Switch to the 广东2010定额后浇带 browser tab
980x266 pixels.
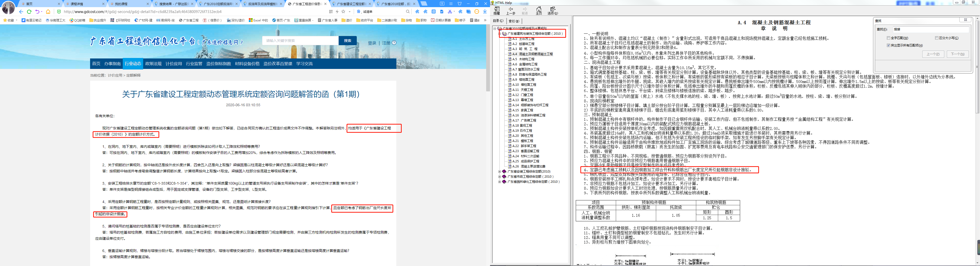click(218, 4)
